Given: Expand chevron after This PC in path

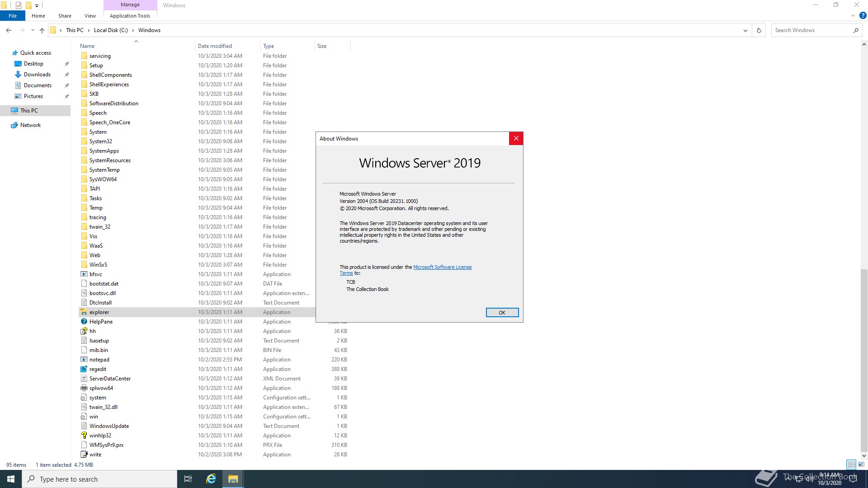Looking at the screenshot, I should [89, 30].
